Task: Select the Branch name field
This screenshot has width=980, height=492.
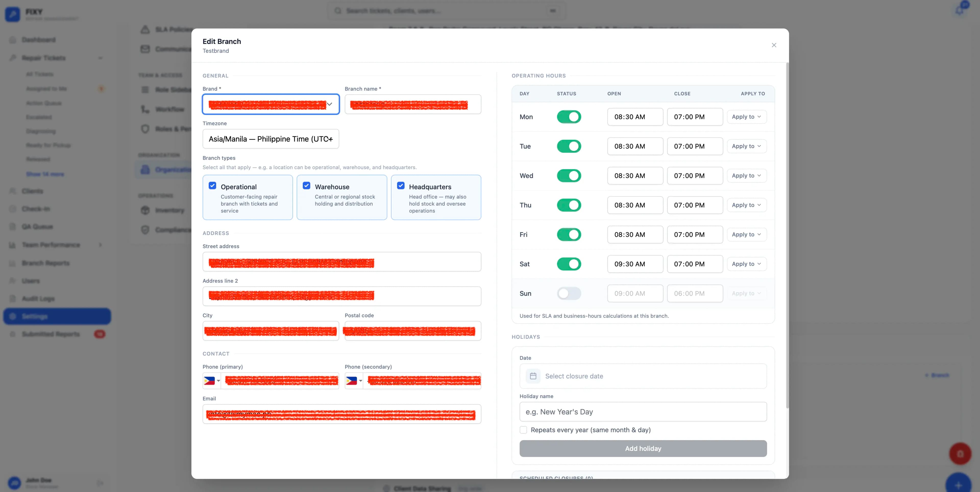Action: tap(413, 104)
